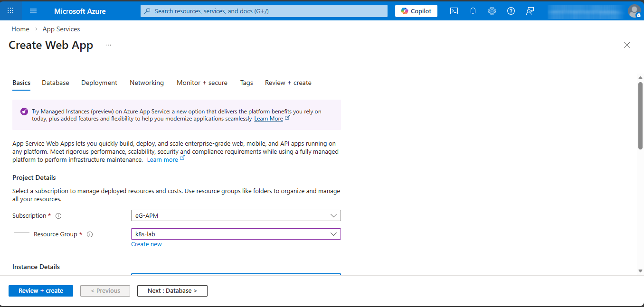Open the apps grid launcher icon

click(x=10, y=11)
